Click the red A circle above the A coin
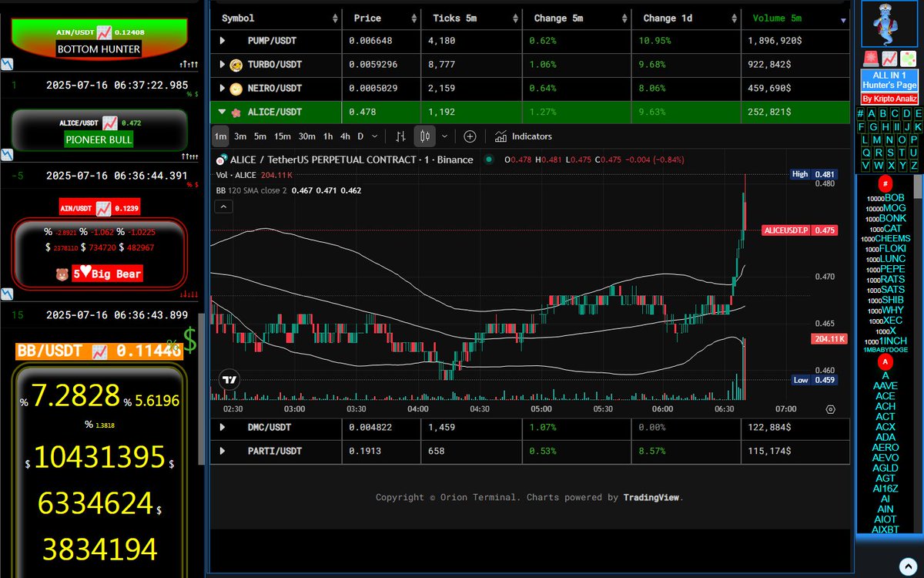 click(x=885, y=362)
